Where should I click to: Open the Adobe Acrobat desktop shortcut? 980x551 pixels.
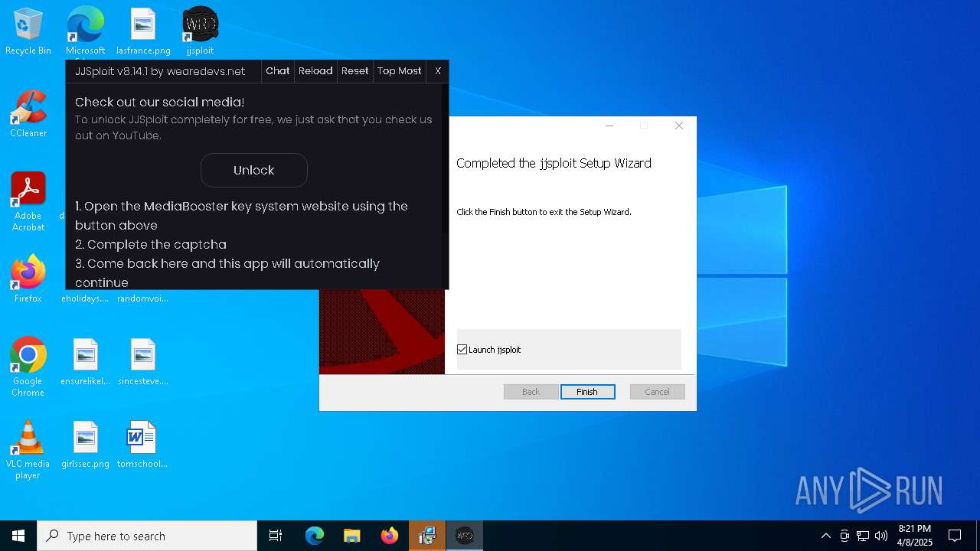tap(28, 201)
